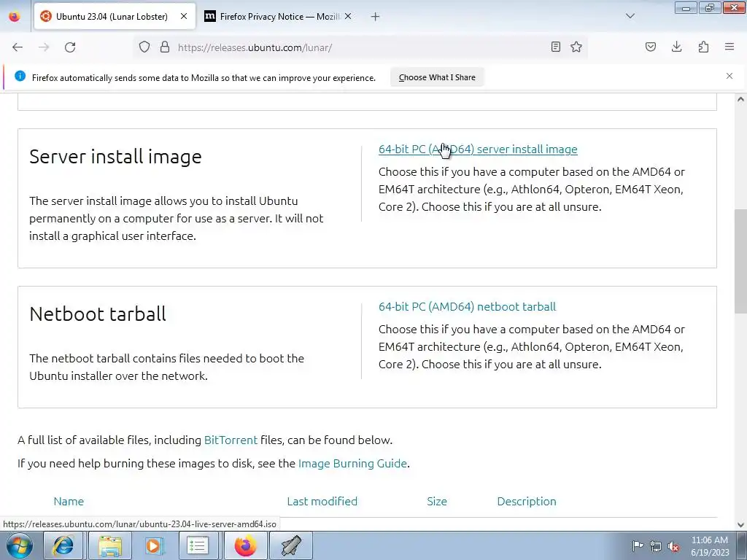Image resolution: width=747 pixels, height=560 pixels.
Task: Open Firefox application hamburger menu
Action: pyautogui.click(x=729, y=47)
